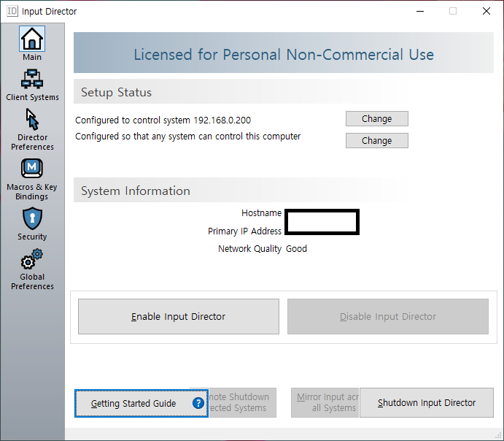The image size is (504, 441).
Task: Click the blue help question mark icon
Action: click(x=198, y=403)
